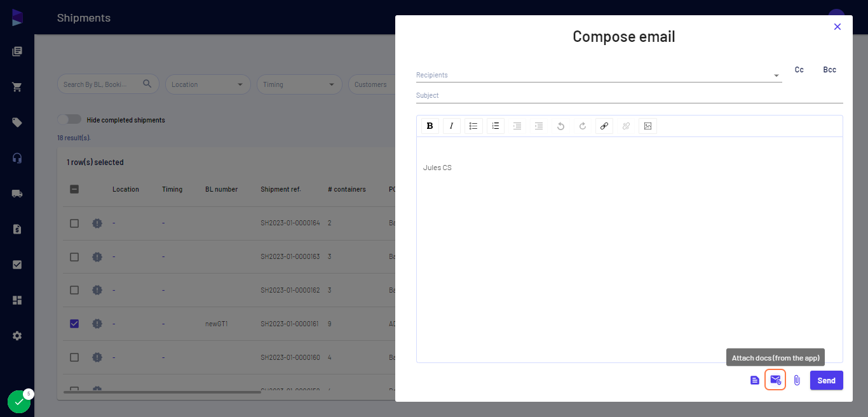
Task: Click the unlink icon in the editor toolbar
Action: (x=626, y=126)
